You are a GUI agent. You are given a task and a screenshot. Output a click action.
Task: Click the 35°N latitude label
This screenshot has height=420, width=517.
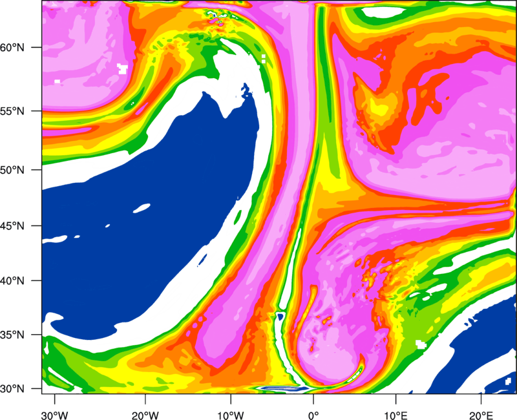click(12, 335)
